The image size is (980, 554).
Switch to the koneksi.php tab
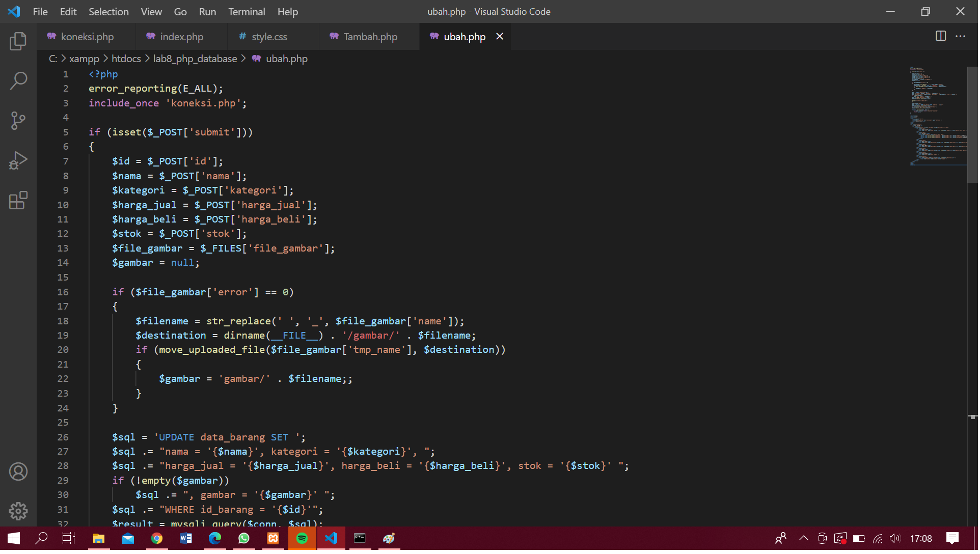[x=87, y=36]
